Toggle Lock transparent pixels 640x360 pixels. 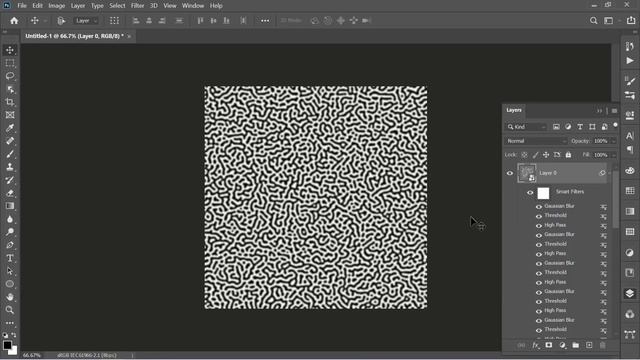coord(524,155)
